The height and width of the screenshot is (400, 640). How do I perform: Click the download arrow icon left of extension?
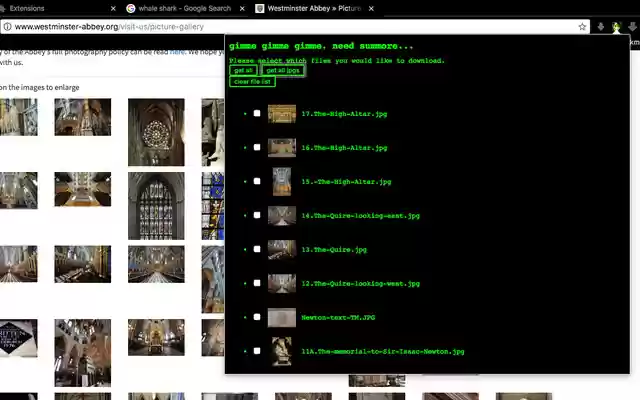(600, 27)
